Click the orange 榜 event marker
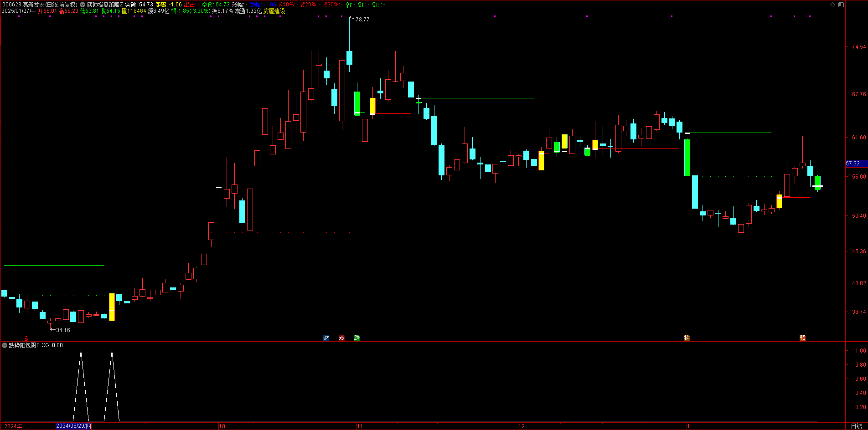Image resolution: width=868 pixels, height=430 pixels. [687, 338]
